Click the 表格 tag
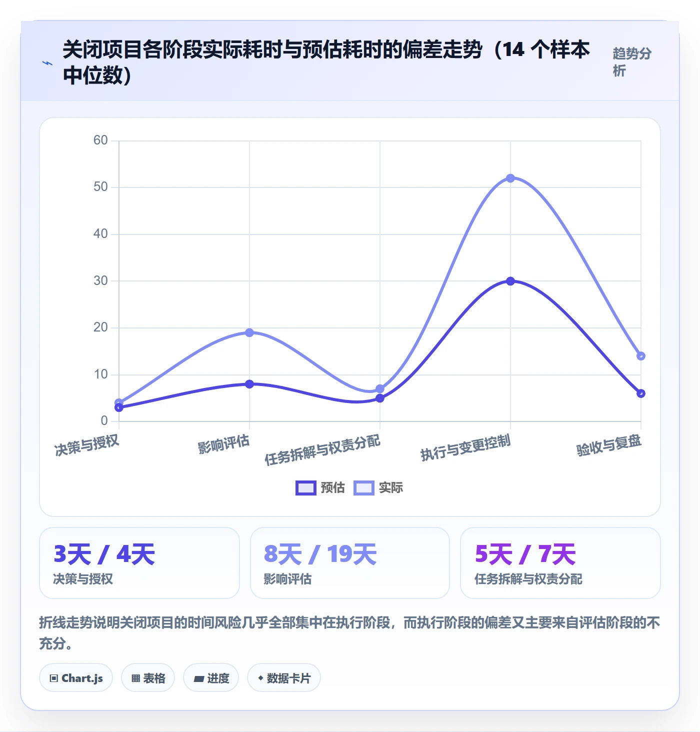 tap(148, 678)
